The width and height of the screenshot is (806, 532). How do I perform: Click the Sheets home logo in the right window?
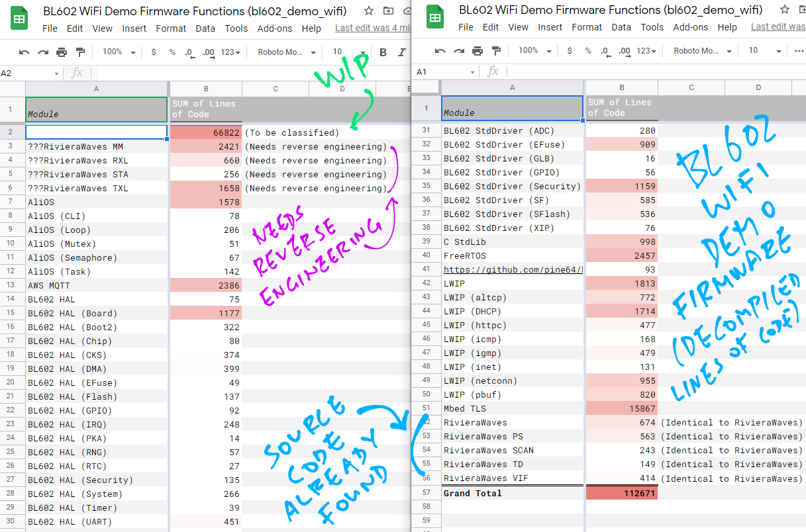[435, 19]
